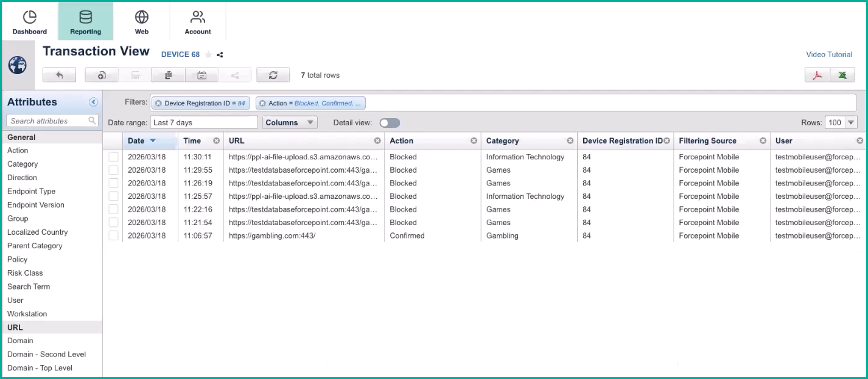Image resolution: width=868 pixels, height=379 pixels.
Task: Switch to the Dashboard tab
Action: click(x=29, y=23)
